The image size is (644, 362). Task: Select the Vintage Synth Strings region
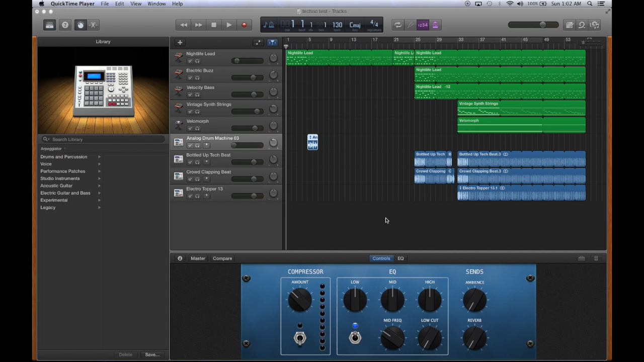521,108
